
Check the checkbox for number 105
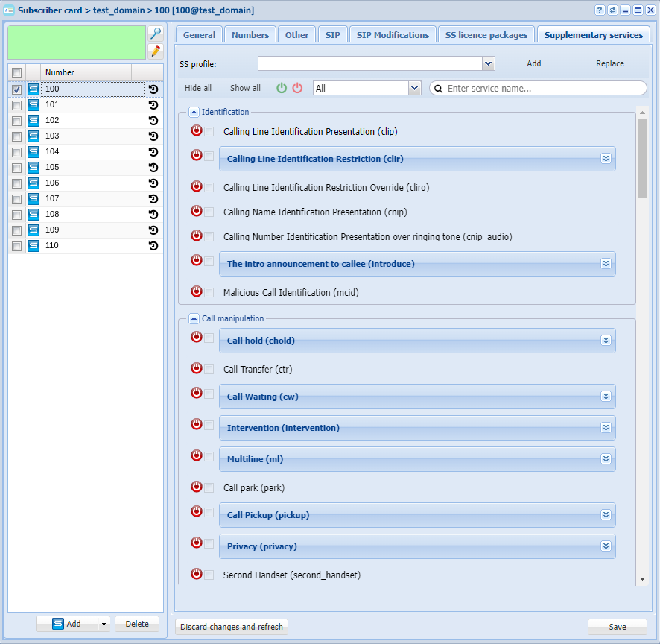click(x=17, y=168)
